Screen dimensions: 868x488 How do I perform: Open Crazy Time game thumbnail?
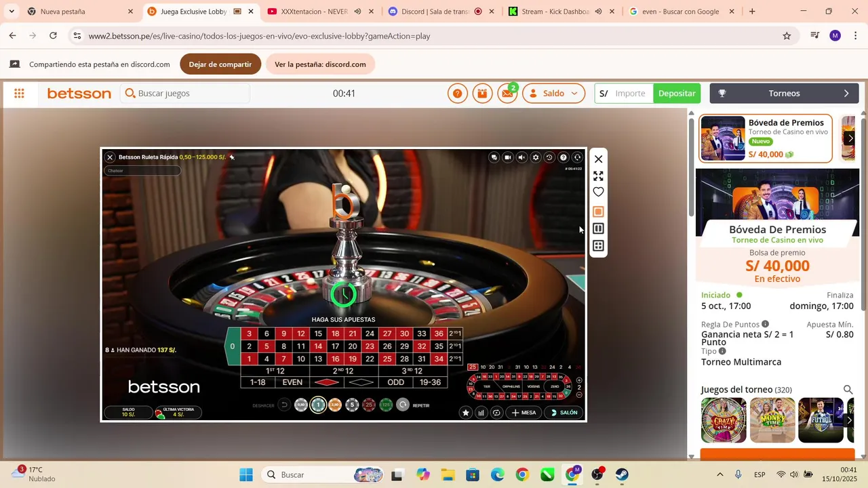coord(724,420)
